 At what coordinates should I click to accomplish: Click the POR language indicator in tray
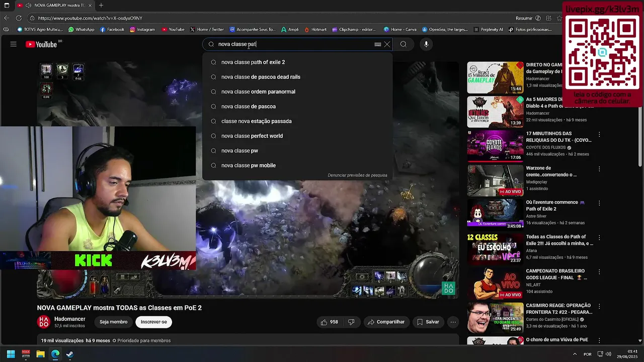pyautogui.click(x=587, y=354)
